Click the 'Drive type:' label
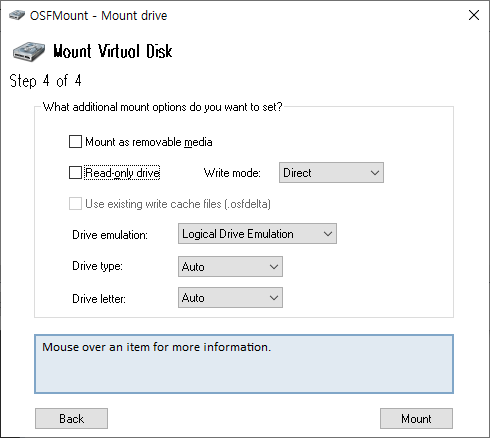Viewport: 490px width, 438px height. pyautogui.click(x=97, y=266)
